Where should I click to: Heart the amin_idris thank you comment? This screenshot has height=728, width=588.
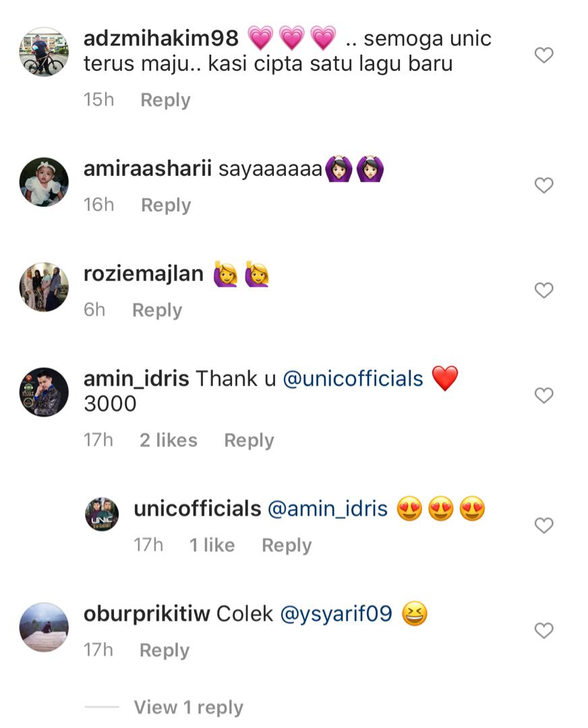(x=543, y=396)
